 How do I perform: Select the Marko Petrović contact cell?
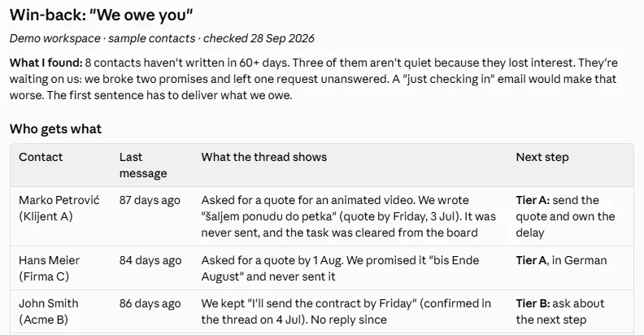pos(59,208)
